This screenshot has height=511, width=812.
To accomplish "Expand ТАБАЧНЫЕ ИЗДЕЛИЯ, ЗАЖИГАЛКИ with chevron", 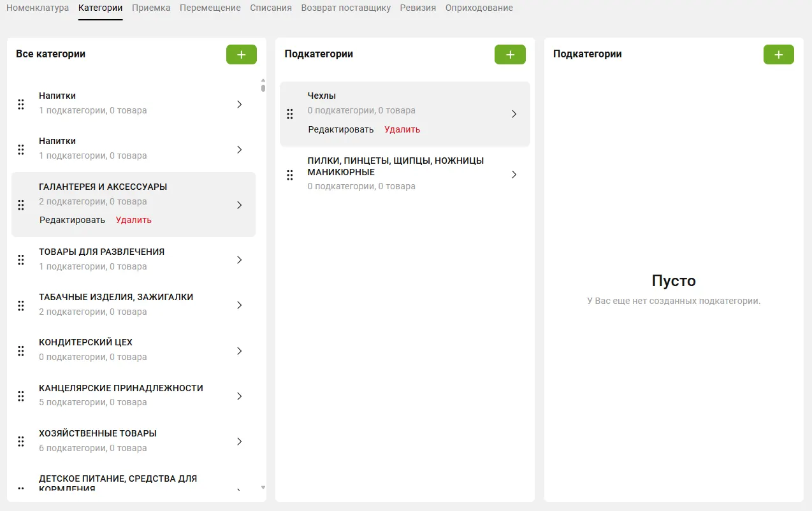I will click(240, 305).
